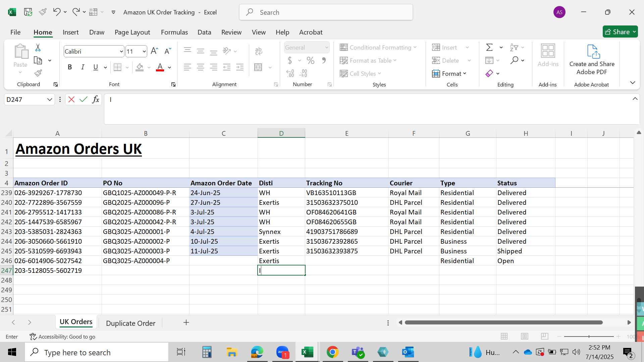Click the AutoSum sigma icon
Screen dimensions: 644x362
[x=489, y=48]
